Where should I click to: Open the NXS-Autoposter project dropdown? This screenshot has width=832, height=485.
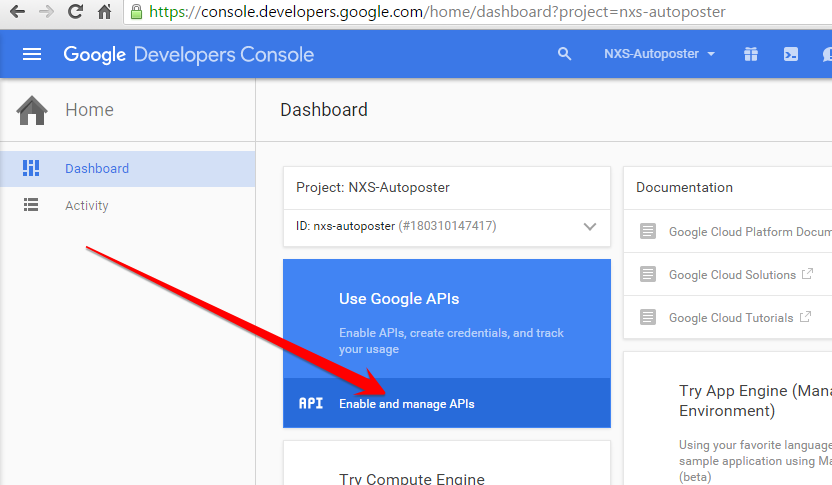pos(660,54)
